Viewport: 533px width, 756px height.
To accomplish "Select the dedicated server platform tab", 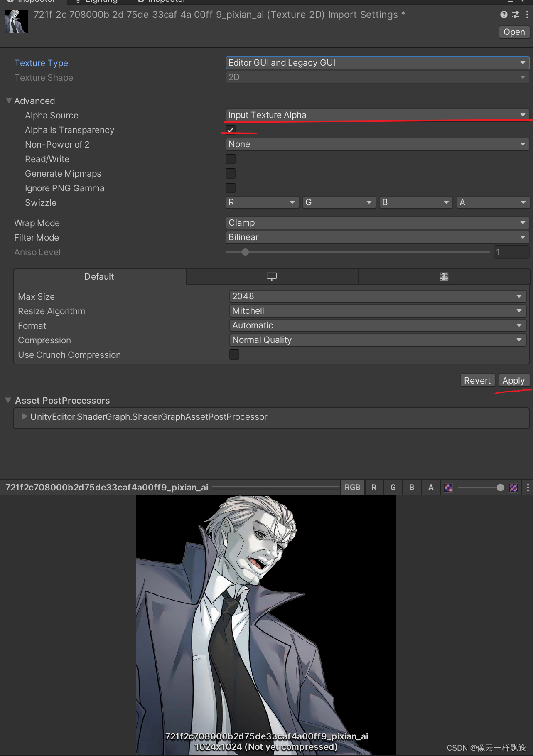I will pos(444,277).
